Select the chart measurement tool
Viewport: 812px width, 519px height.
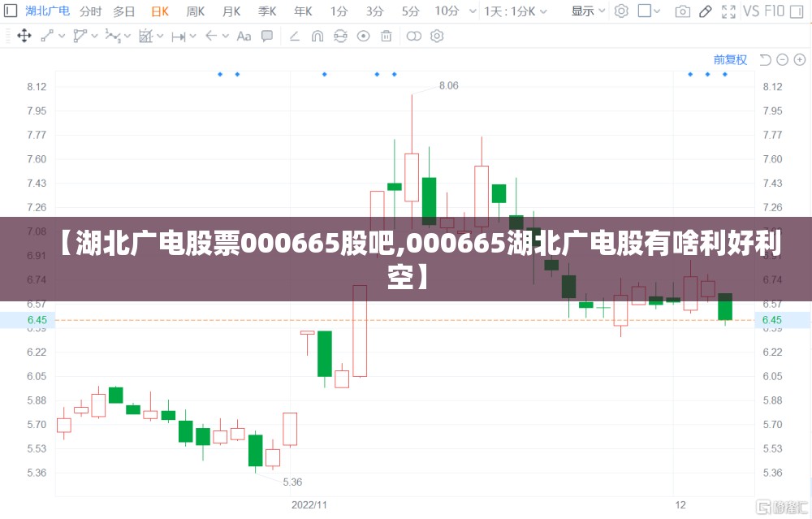145,36
